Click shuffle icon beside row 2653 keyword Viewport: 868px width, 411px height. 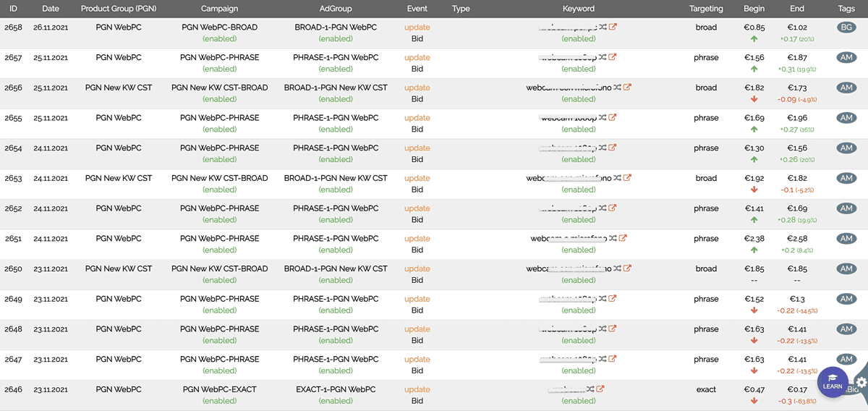pos(617,178)
